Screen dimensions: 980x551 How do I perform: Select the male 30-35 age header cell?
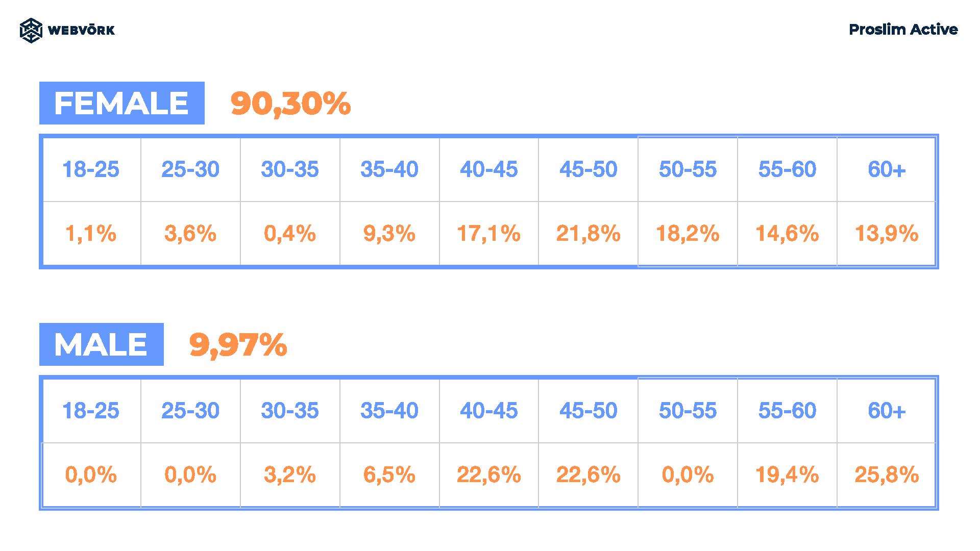tap(290, 411)
